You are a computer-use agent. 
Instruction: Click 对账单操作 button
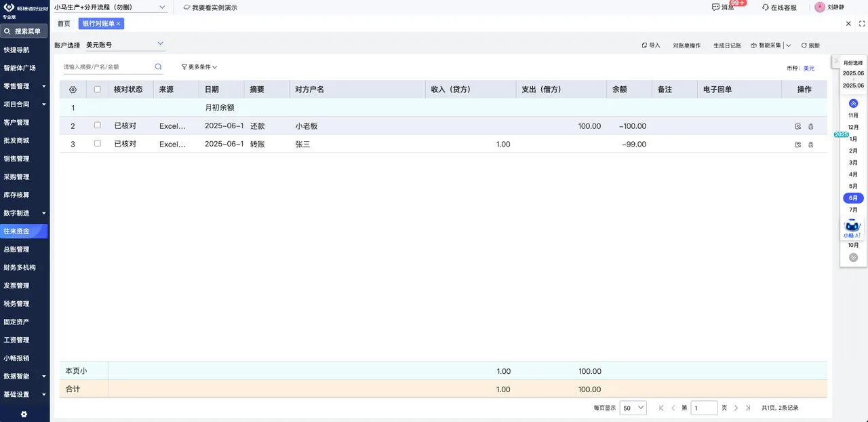click(x=686, y=45)
